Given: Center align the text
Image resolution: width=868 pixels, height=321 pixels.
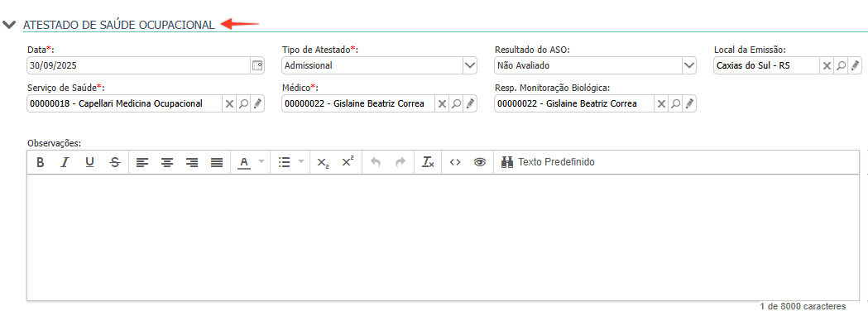Looking at the screenshot, I should (167, 162).
